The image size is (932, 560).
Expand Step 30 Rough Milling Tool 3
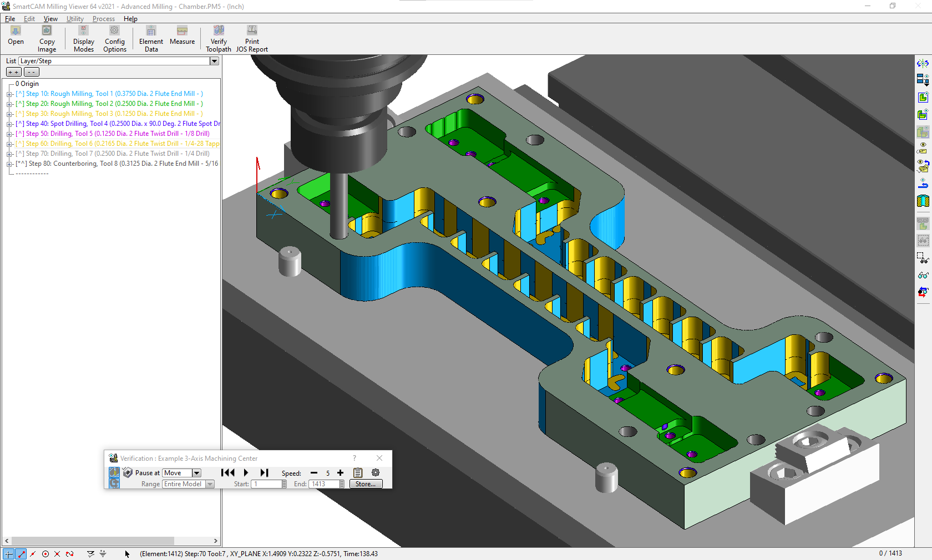point(9,114)
